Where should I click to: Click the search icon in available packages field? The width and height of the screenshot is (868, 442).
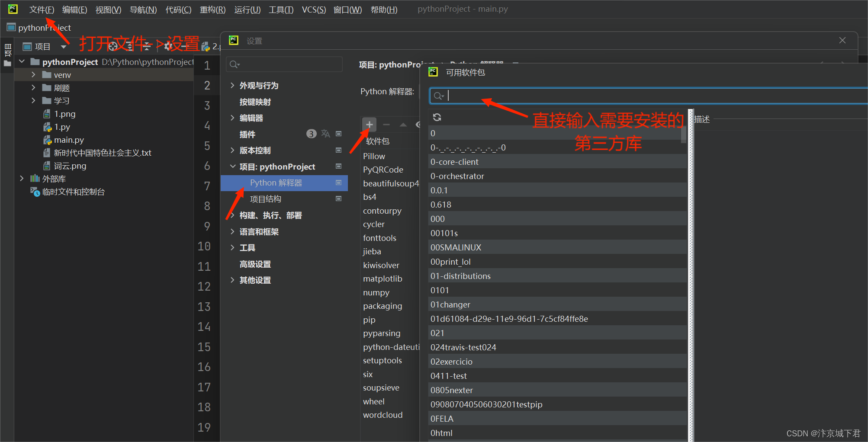tap(438, 96)
